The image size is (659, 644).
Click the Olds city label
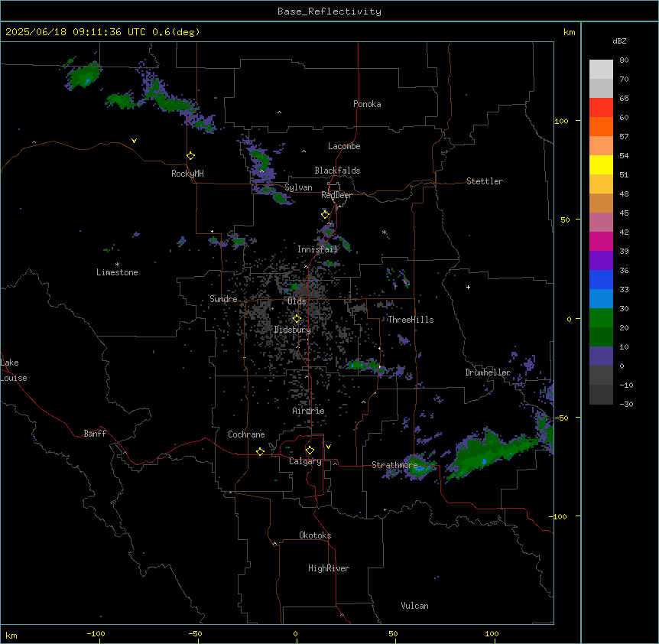tap(297, 301)
